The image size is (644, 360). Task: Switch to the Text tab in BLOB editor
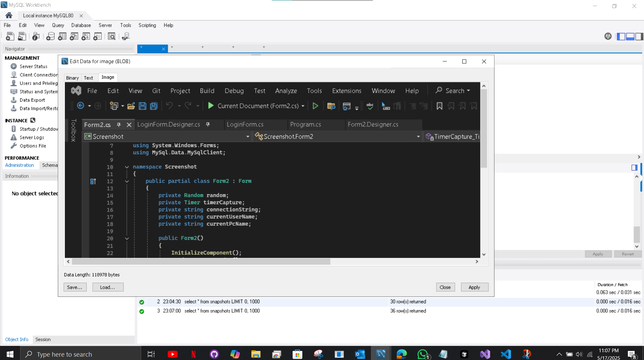point(89,78)
